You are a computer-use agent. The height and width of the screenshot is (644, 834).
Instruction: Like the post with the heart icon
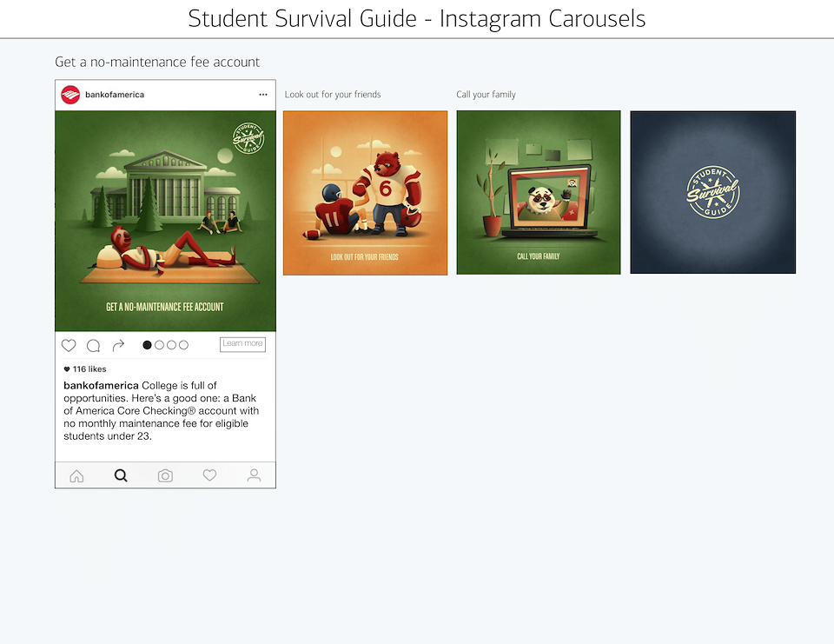pos(69,345)
